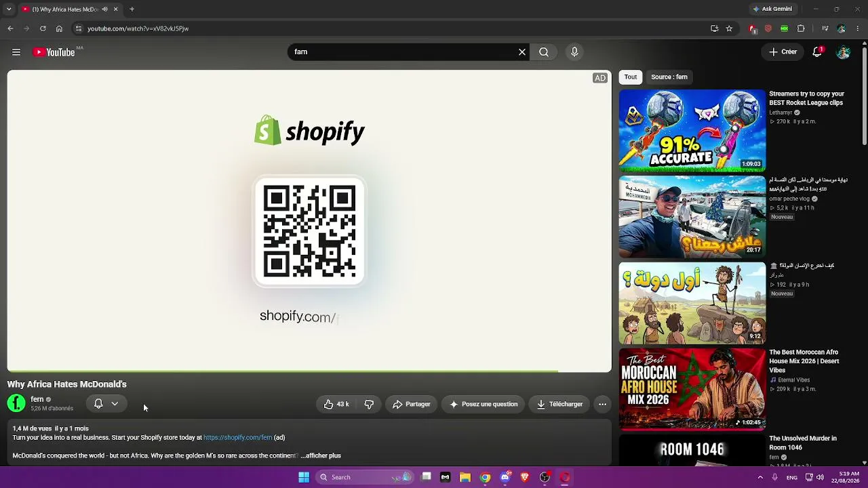Reload the page
Viewport: 868px width, 488px height.
[x=43, y=28]
